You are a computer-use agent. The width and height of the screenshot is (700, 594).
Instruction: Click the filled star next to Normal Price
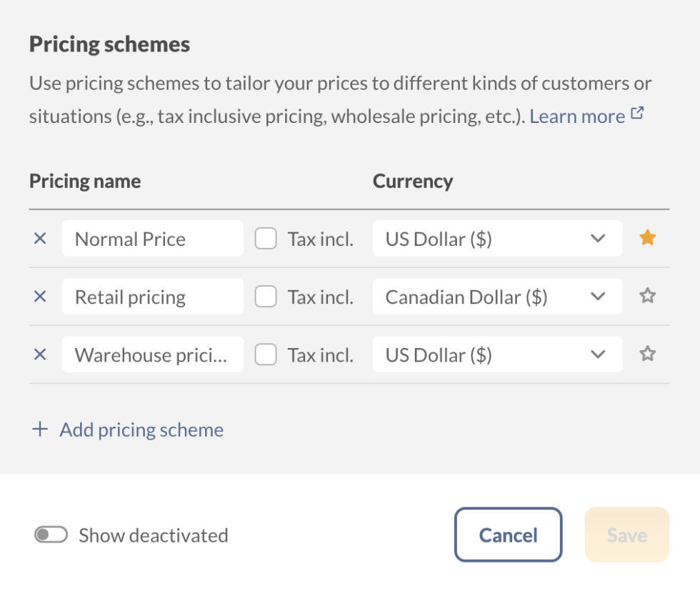tap(647, 237)
